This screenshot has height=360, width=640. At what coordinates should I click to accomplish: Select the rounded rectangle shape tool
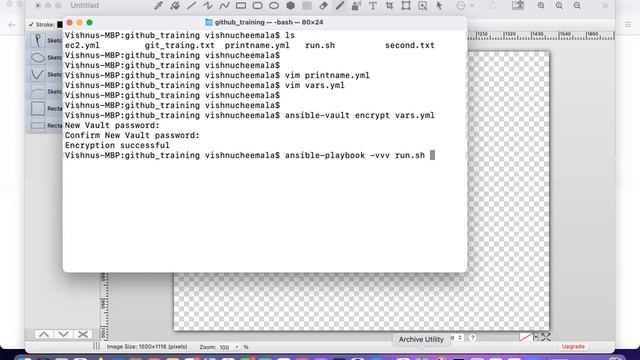pyautogui.click(x=257, y=6)
